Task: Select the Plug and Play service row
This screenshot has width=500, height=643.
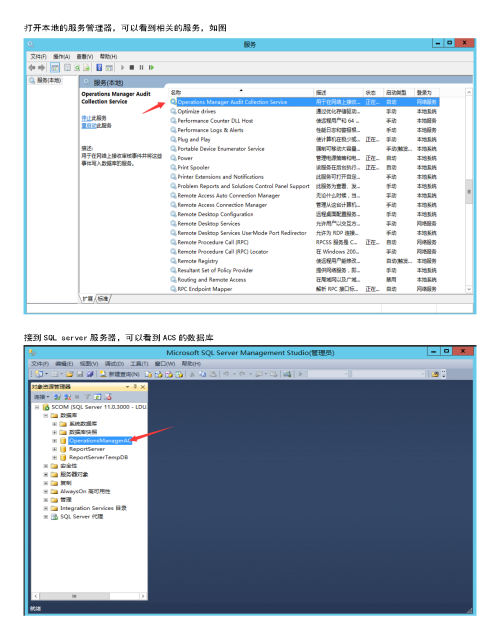Action: tap(304, 139)
